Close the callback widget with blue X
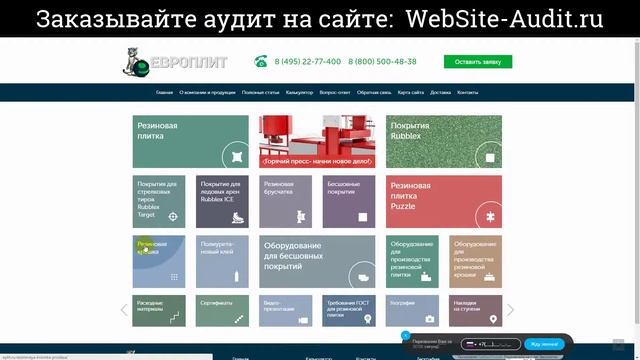The width and height of the screenshot is (640, 360). point(405,336)
